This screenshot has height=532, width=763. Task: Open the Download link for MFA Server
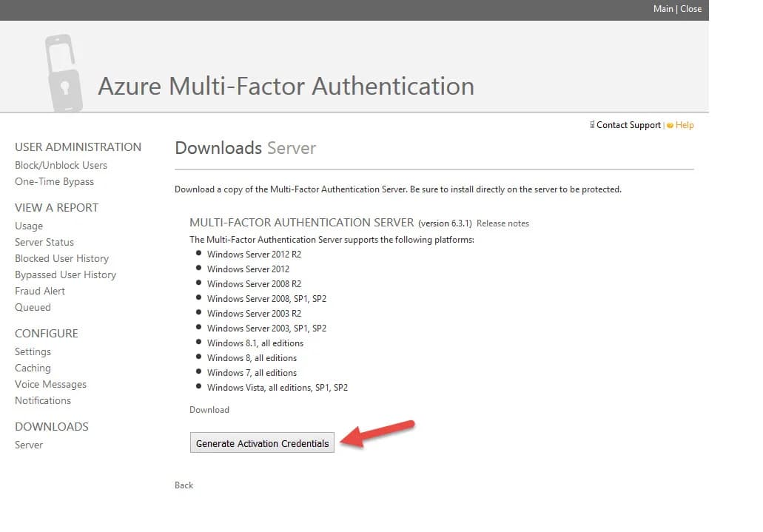pyautogui.click(x=209, y=410)
